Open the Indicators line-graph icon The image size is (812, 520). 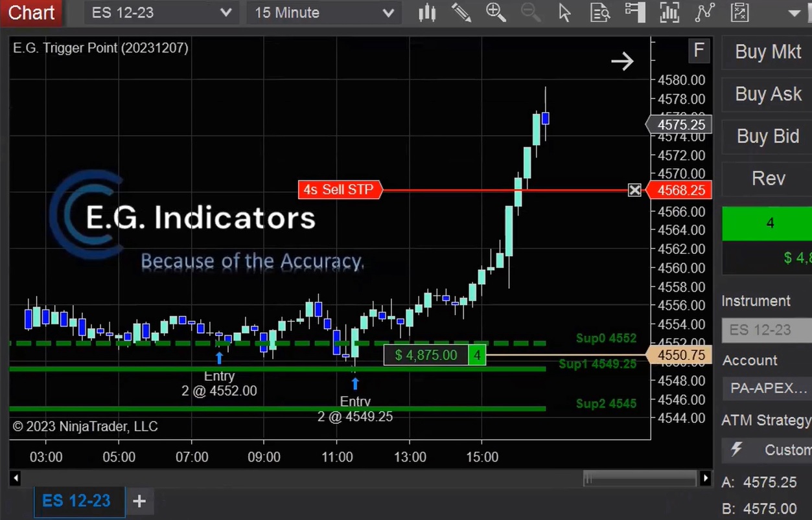click(704, 12)
